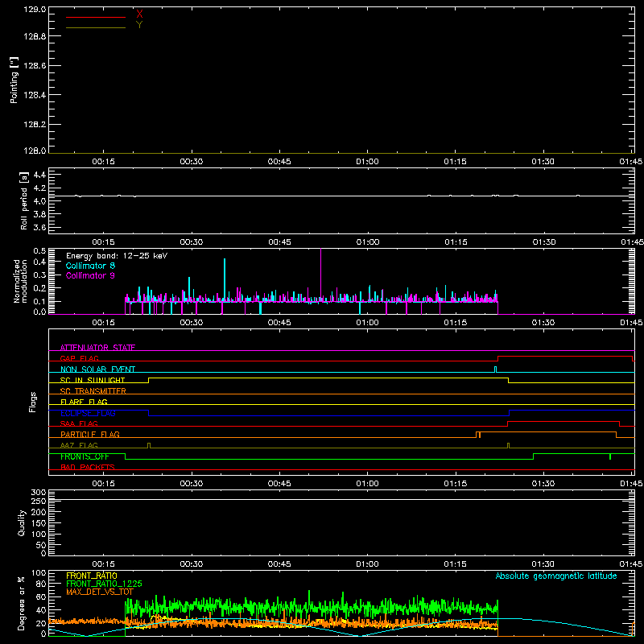
Task: Select the orange 'MAX_DET_VS_TOT' legend label
Action: coord(100,592)
